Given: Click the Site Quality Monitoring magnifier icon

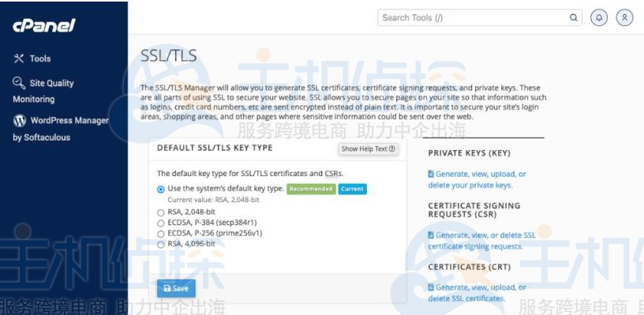Looking at the screenshot, I should pyautogui.click(x=19, y=83).
